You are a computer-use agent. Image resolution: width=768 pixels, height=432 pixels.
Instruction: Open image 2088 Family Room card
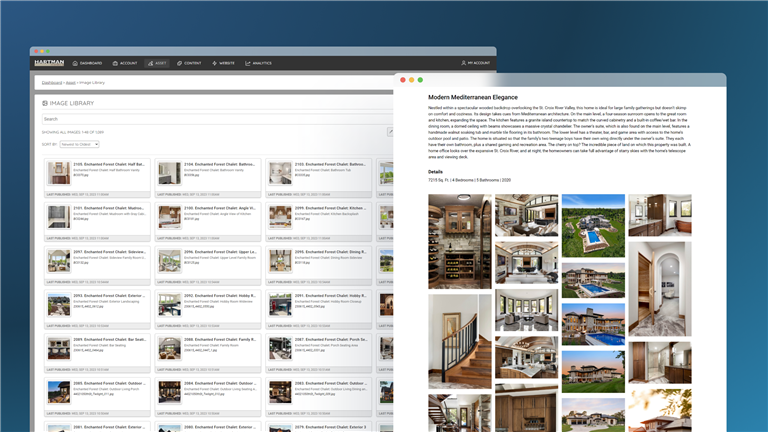coord(169,348)
